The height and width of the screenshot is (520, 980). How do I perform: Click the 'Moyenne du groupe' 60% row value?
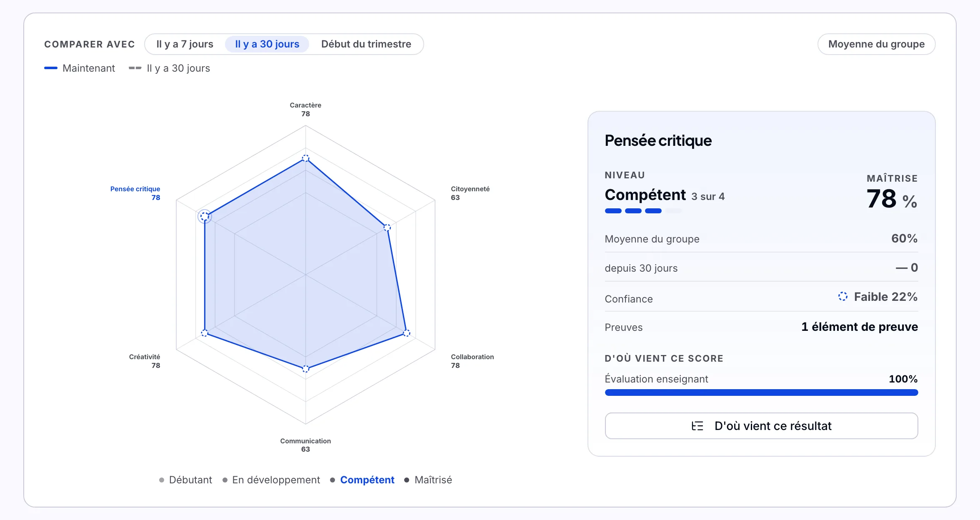[904, 239]
